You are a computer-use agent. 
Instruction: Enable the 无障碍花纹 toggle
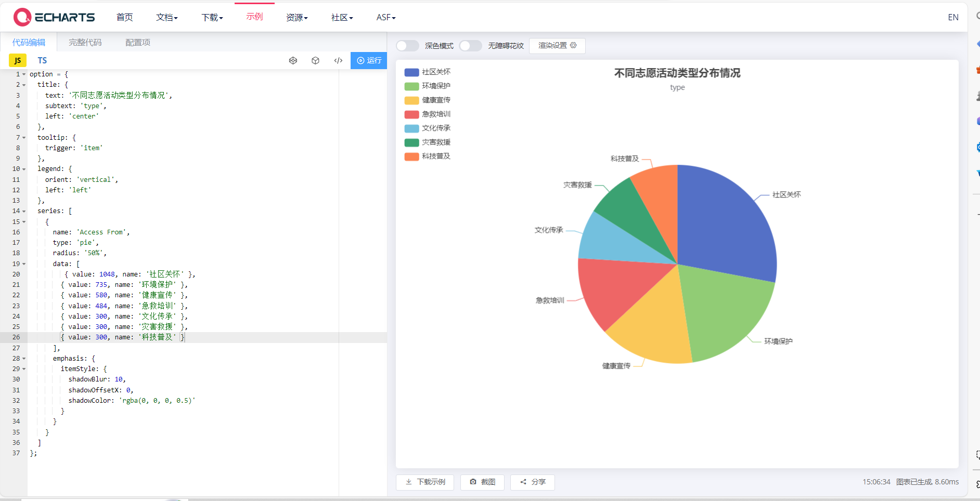[471, 46]
